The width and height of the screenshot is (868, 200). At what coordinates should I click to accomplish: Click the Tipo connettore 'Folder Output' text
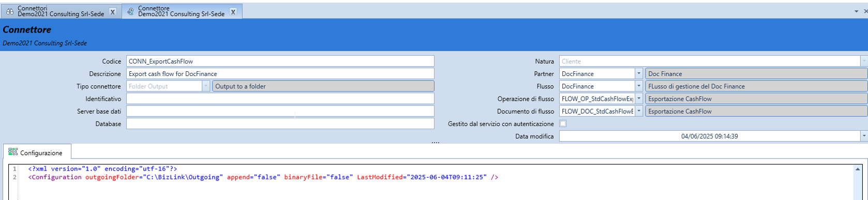coord(148,86)
